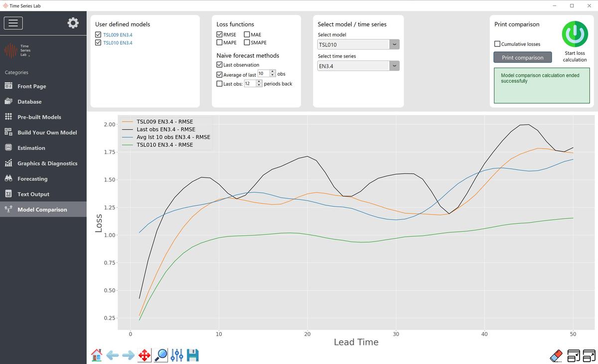598x364 pixels.
Task: Enable Cumulative losses checkbox
Action: click(x=497, y=44)
